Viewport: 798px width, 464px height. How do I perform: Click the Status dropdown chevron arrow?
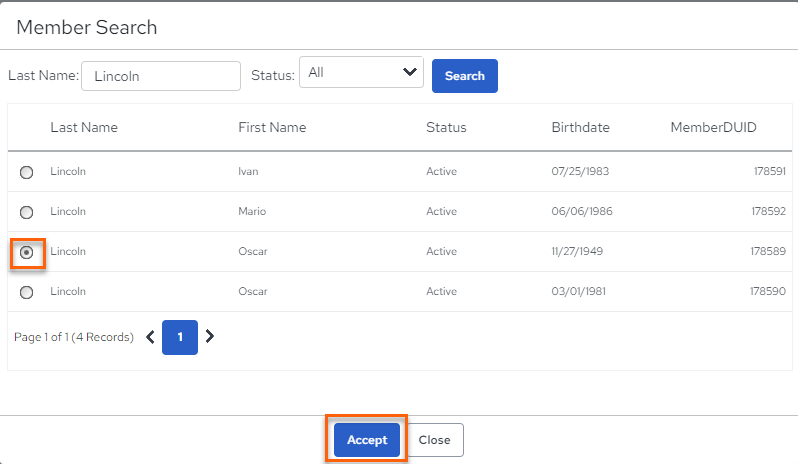(x=410, y=72)
